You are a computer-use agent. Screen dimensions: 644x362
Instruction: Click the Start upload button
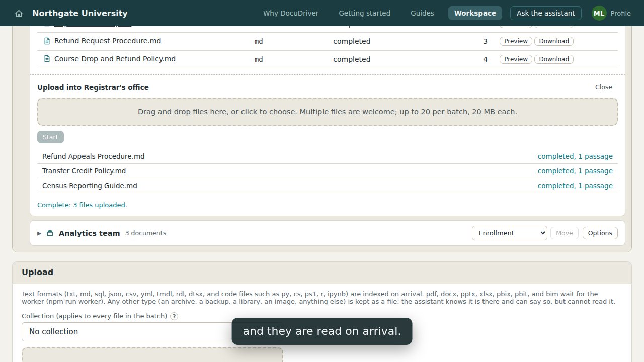tap(50, 137)
